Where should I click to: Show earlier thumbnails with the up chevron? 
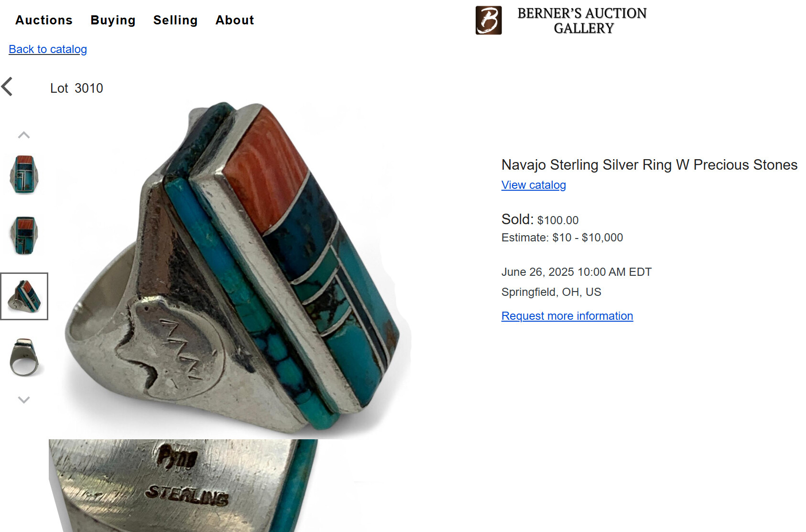(x=24, y=135)
